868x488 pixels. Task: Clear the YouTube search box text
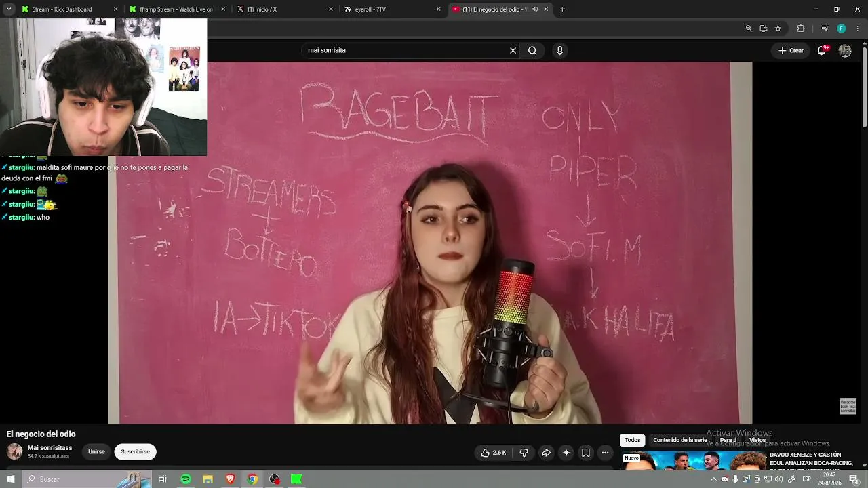pyautogui.click(x=513, y=50)
